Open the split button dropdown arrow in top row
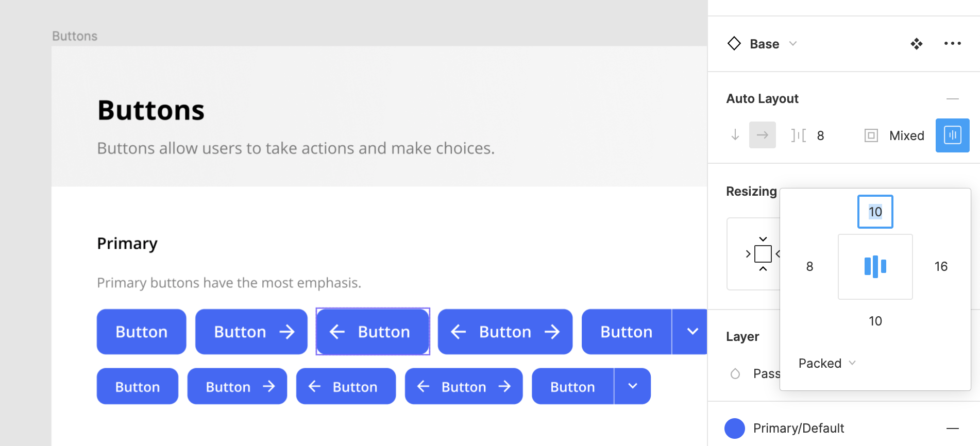980x446 pixels. tap(692, 332)
